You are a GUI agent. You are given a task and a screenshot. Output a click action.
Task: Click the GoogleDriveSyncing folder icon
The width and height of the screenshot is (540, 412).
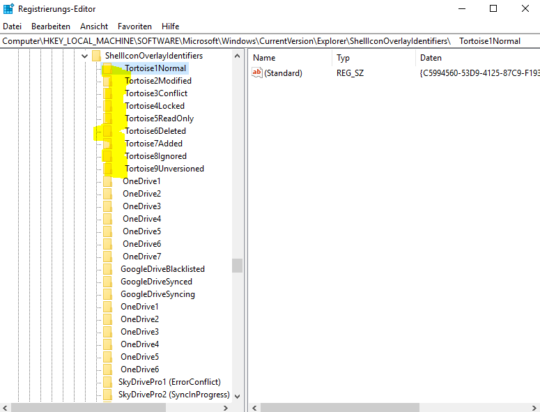click(x=107, y=294)
